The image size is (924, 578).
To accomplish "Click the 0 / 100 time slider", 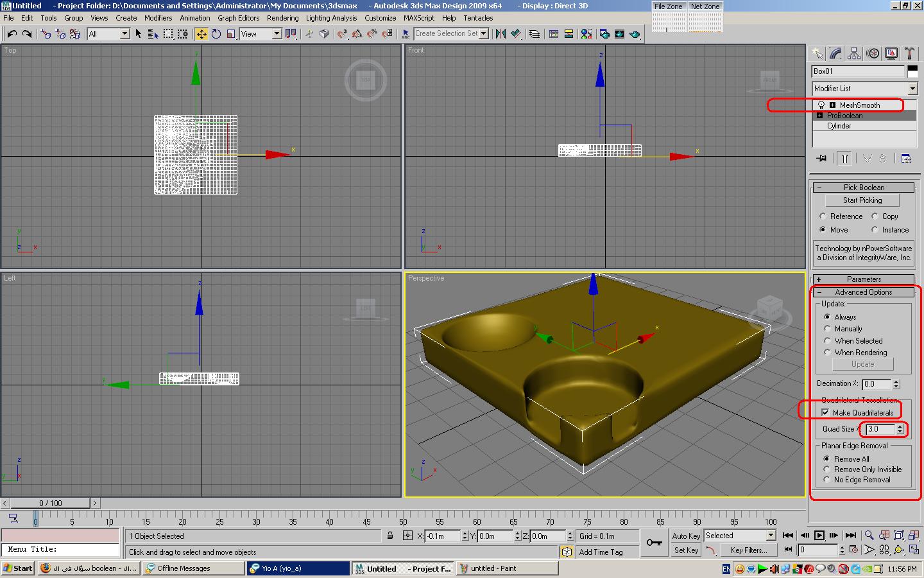I will (51, 503).
